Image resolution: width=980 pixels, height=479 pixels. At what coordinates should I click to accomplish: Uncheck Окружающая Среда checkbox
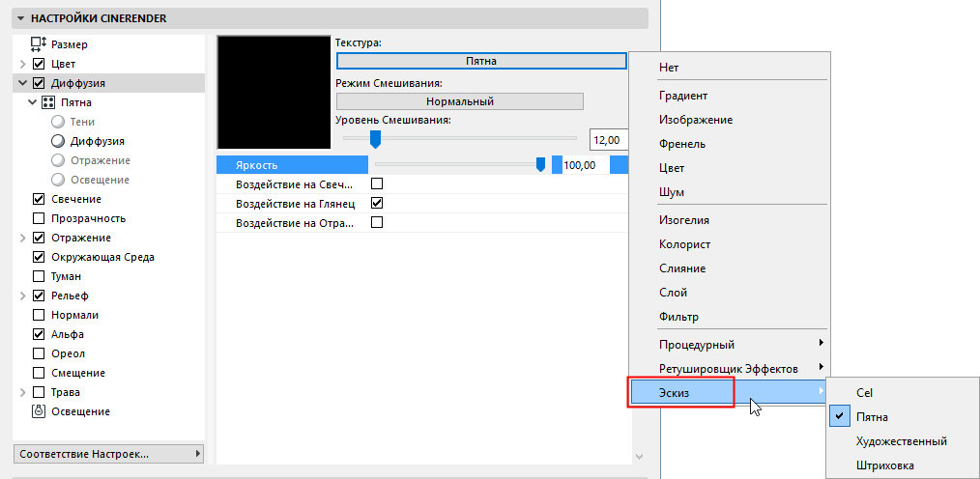39,257
